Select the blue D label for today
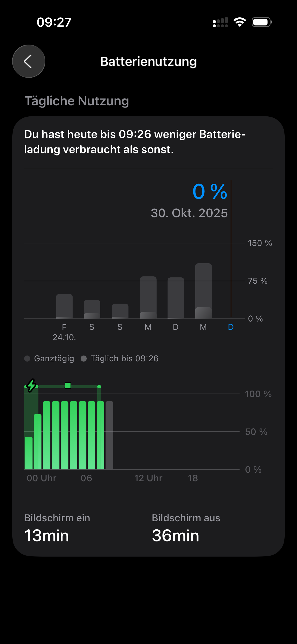The width and height of the screenshot is (297, 644). [x=231, y=327]
